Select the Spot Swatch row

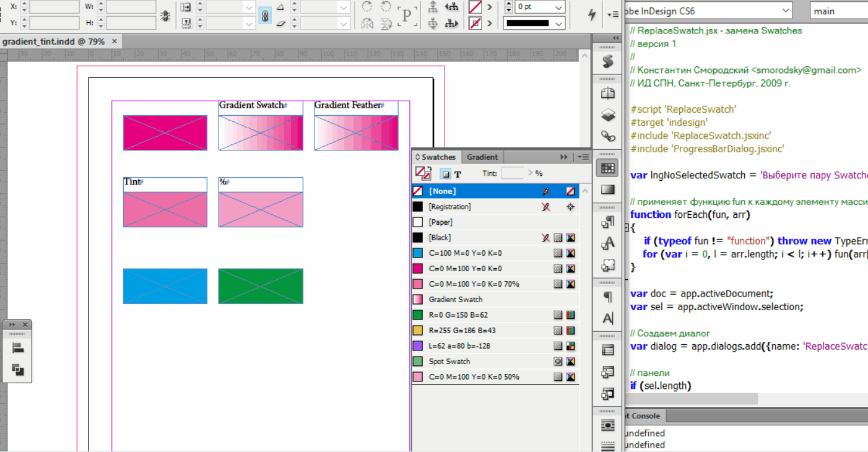pyautogui.click(x=495, y=361)
